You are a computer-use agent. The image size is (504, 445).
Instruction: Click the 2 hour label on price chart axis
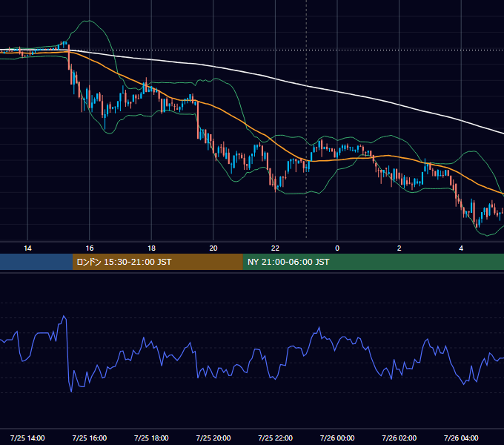399,248
